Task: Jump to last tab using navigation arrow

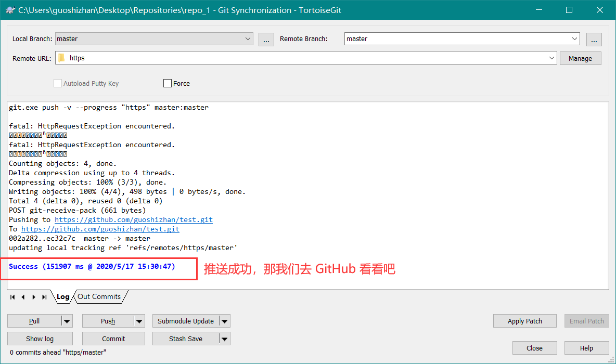Action: click(x=44, y=297)
